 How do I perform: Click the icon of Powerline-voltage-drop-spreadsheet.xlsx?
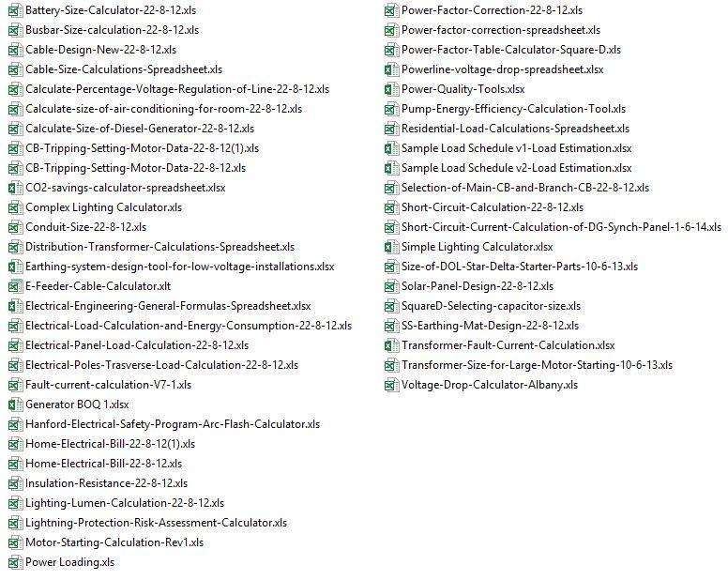click(x=391, y=69)
